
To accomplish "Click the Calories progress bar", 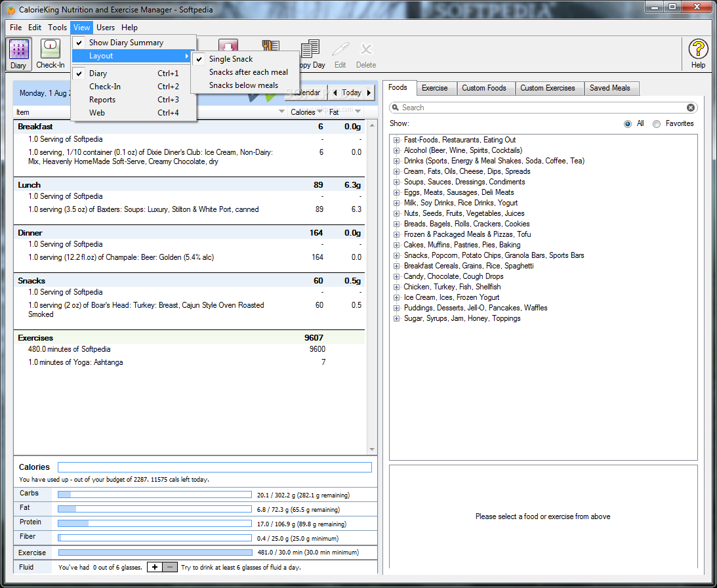I will tap(215, 468).
